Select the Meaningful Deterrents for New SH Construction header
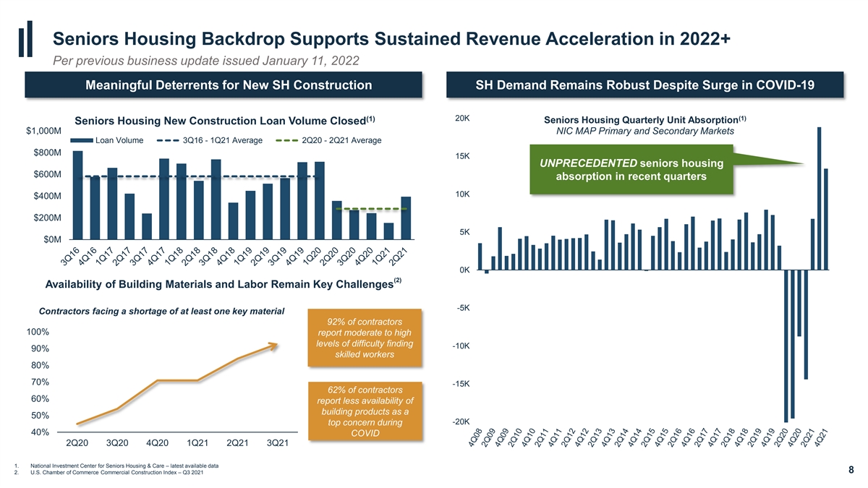 coord(229,85)
